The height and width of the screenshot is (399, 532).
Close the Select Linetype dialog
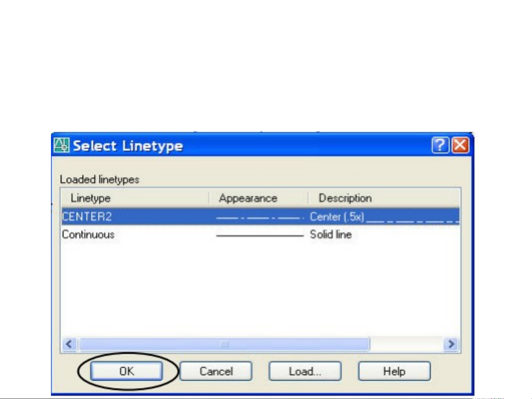coord(461,145)
